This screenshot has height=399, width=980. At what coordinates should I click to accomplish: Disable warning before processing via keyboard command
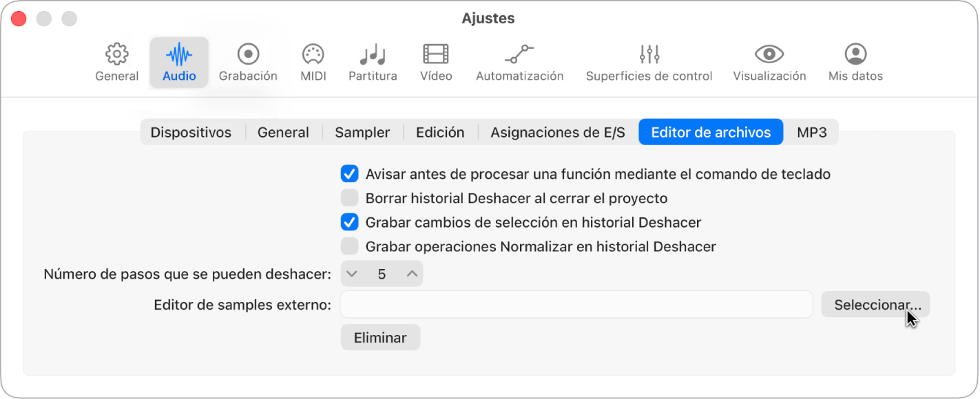tap(350, 174)
